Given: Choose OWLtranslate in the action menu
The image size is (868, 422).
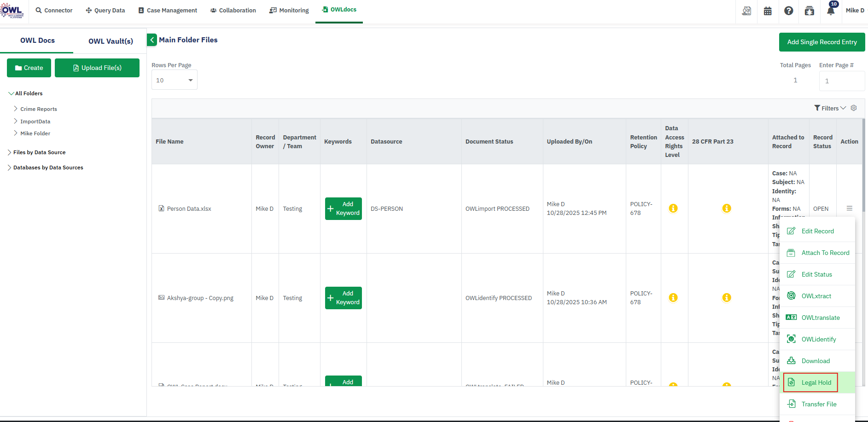Looking at the screenshot, I should coord(820,318).
